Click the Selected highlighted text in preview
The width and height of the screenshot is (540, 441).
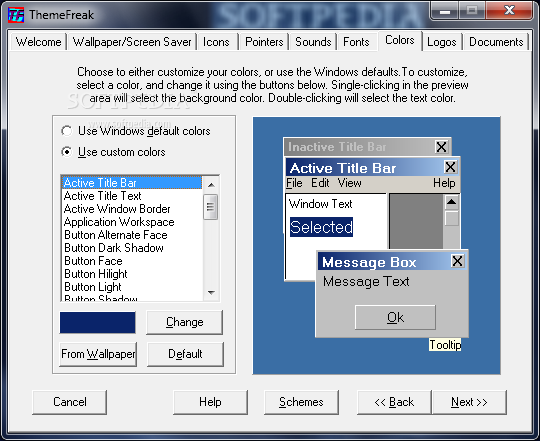321,227
